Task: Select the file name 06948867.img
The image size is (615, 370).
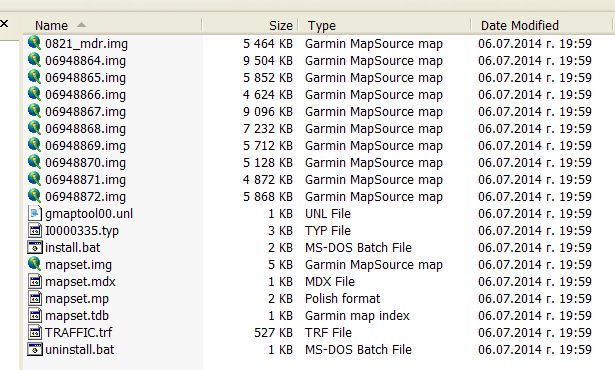Action: (x=86, y=112)
